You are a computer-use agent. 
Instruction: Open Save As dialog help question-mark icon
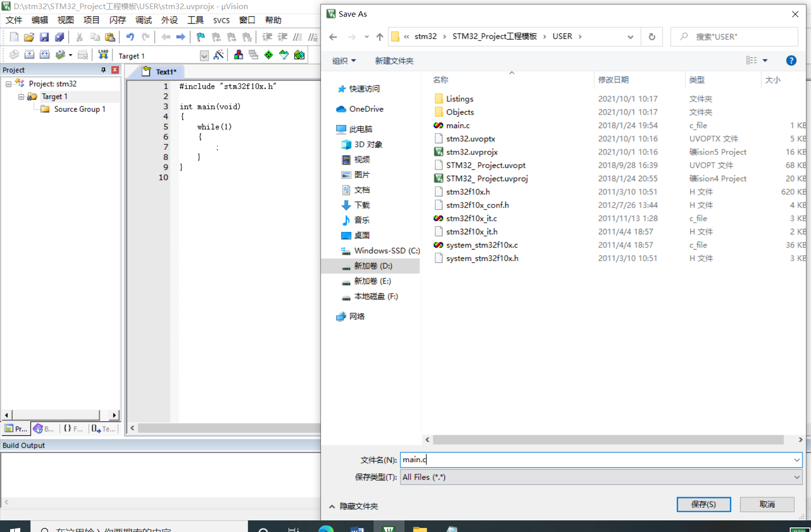pyautogui.click(x=791, y=61)
